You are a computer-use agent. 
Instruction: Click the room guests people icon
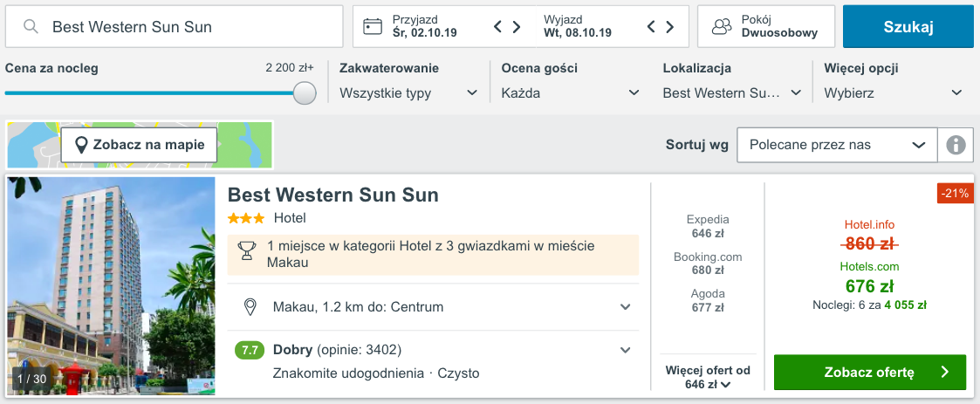click(722, 27)
